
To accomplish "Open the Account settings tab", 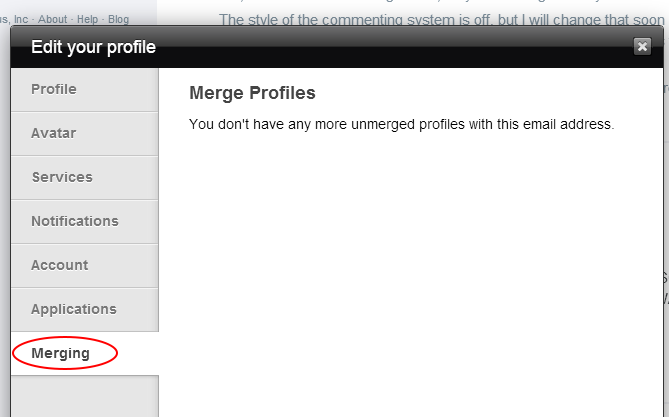I will (85, 266).
